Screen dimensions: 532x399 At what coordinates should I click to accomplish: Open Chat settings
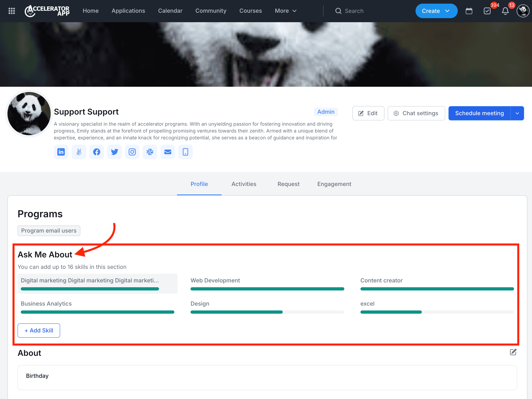coord(416,113)
